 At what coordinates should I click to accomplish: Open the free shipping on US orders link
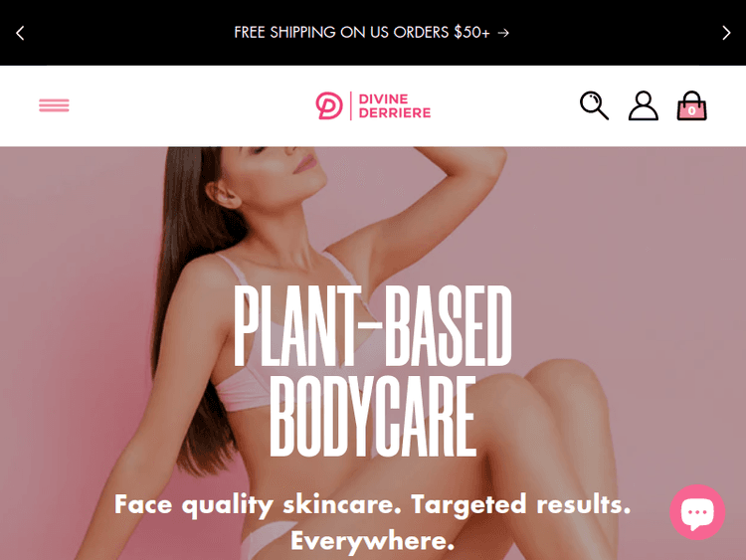[372, 33]
